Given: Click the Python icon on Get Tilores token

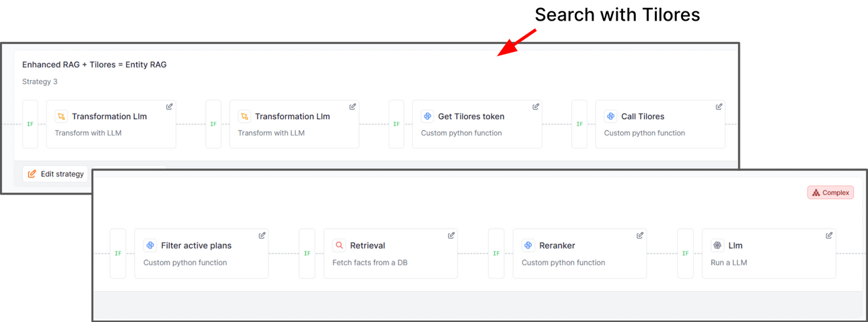Looking at the screenshot, I should coord(427,116).
